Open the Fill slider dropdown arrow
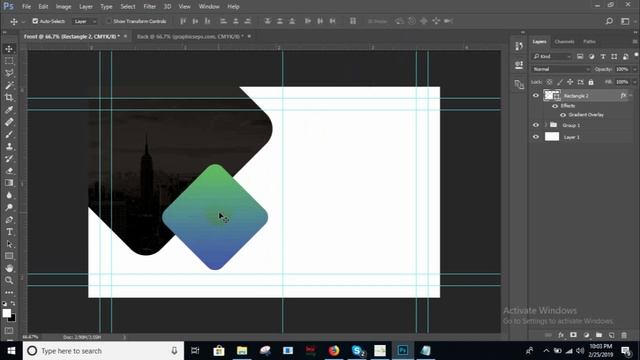The image size is (640, 360). [634, 82]
